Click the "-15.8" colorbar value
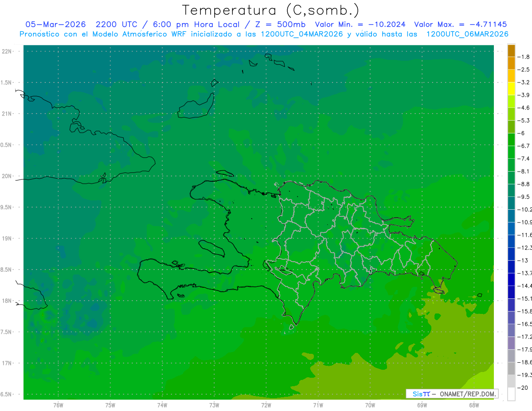 [525, 311]
